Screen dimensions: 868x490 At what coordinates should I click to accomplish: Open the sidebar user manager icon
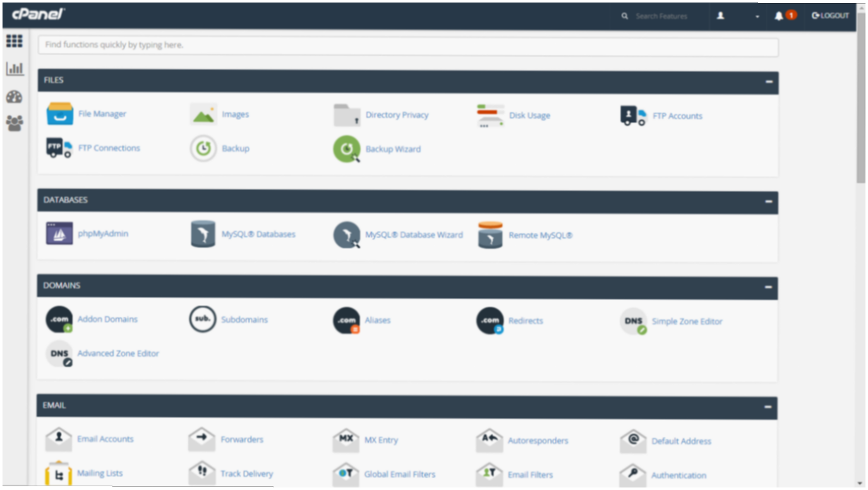coord(14,122)
